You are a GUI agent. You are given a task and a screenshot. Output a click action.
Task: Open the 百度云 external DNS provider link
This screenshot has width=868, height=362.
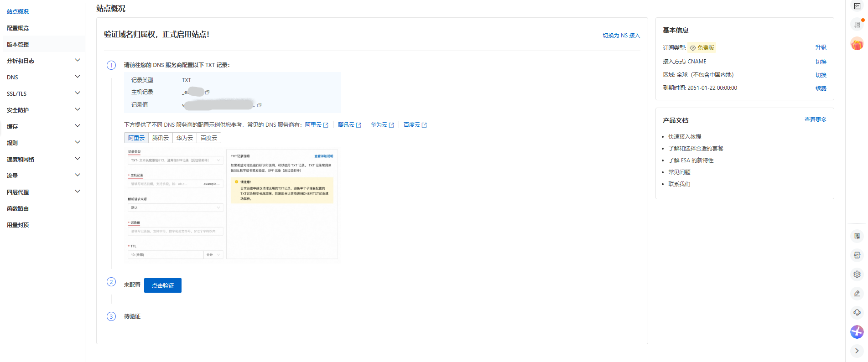[x=415, y=125]
